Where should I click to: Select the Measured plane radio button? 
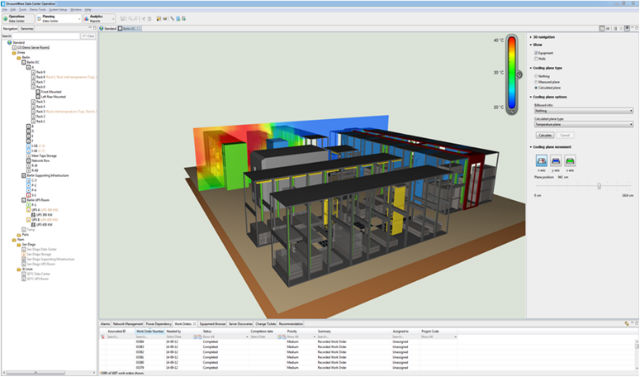536,82
